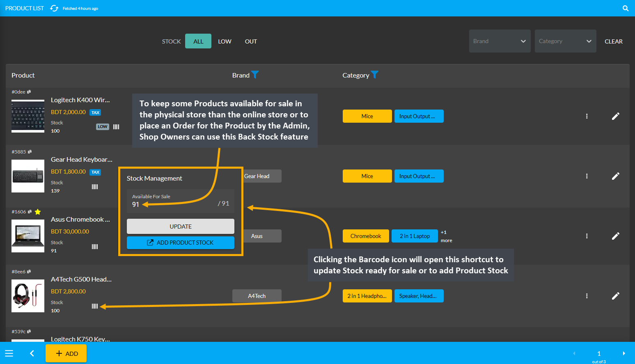Click the A4Tech brand chip
Viewport: 635px width, 364px height.
pyautogui.click(x=257, y=296)
